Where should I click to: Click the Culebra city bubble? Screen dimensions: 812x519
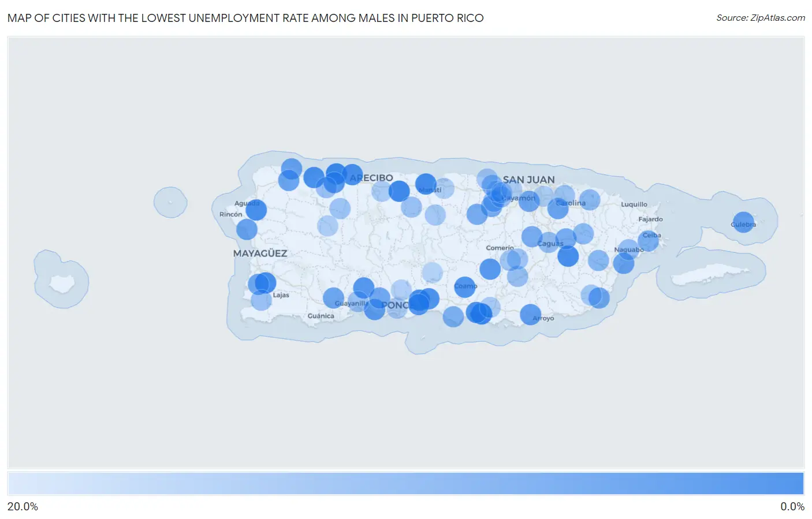click(x=743, y=222)
